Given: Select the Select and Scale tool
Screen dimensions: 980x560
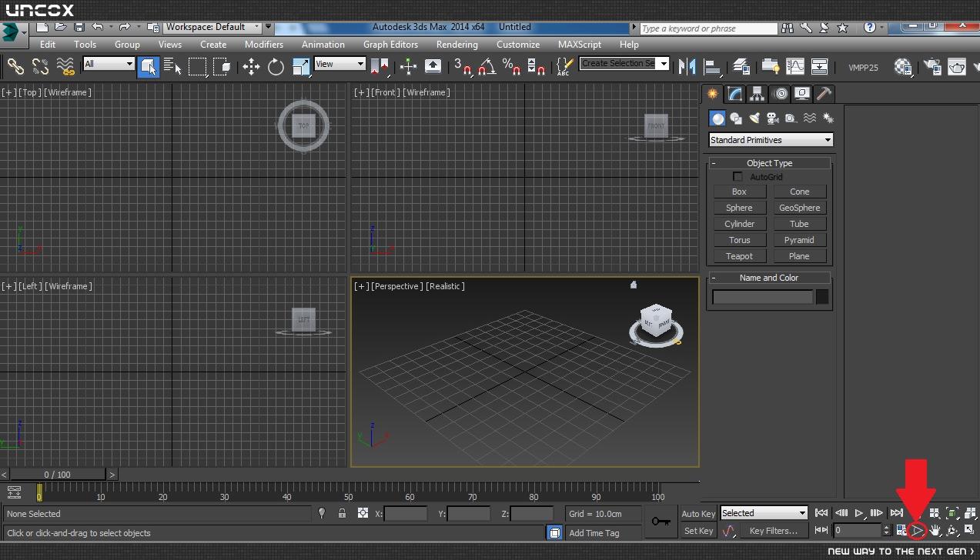Looking at the screenshot, I should point(301,67).
